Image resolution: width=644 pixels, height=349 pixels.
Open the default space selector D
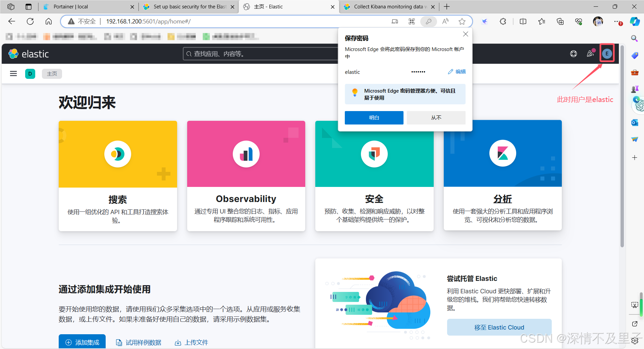coord(30,73)
